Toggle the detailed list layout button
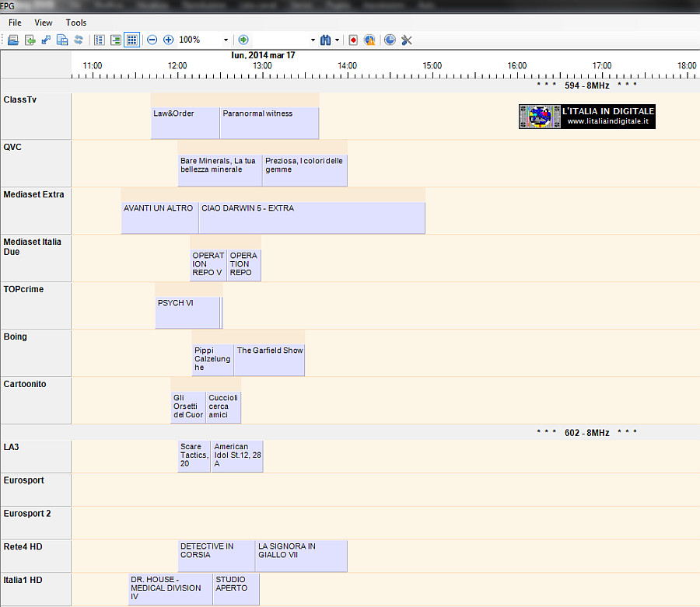700x607 pixels. coord(115,40)
